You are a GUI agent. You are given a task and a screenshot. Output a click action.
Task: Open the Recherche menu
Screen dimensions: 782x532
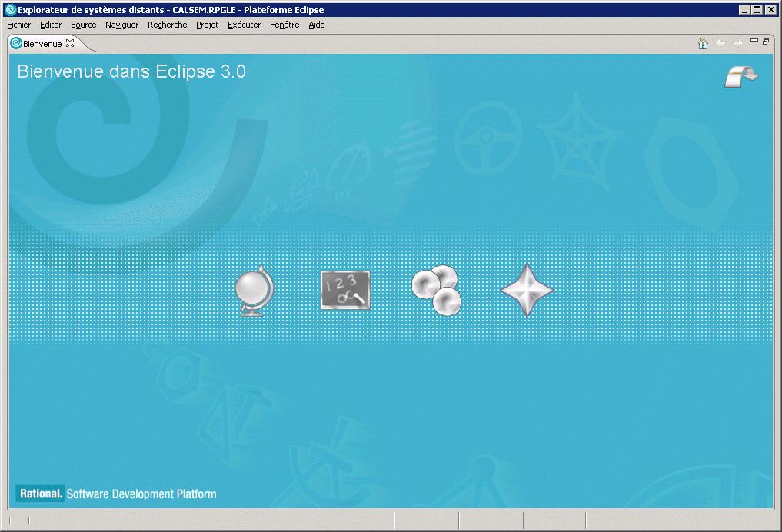click(x=167, y=25)
